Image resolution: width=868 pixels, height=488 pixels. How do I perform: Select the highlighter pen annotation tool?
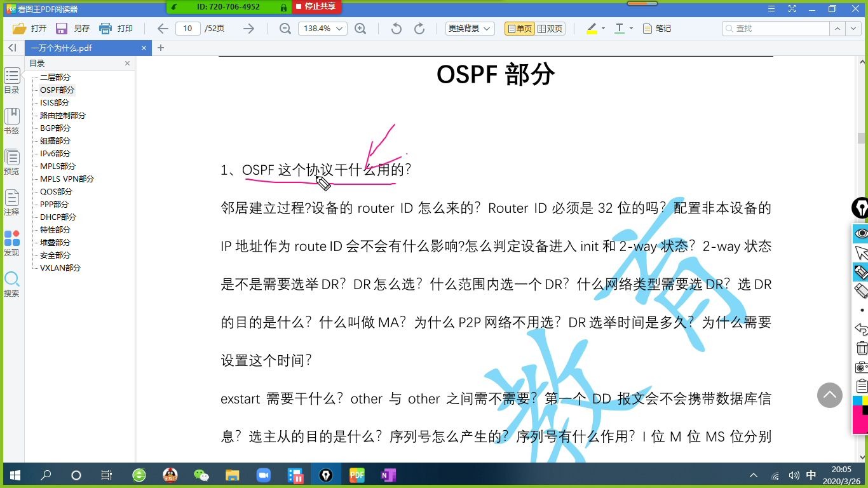(x=590, y=28)
